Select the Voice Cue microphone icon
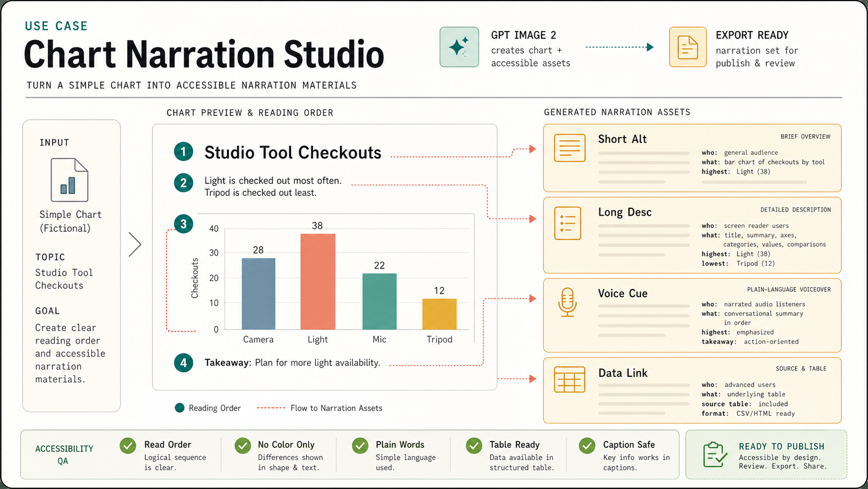The height and width of the screenshot is (489, 868). point(567,302)
